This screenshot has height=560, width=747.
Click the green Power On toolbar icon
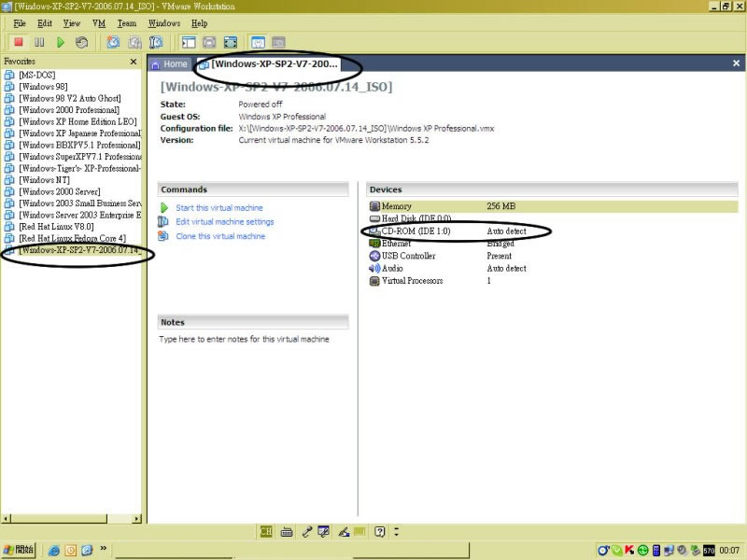(61, 42)
